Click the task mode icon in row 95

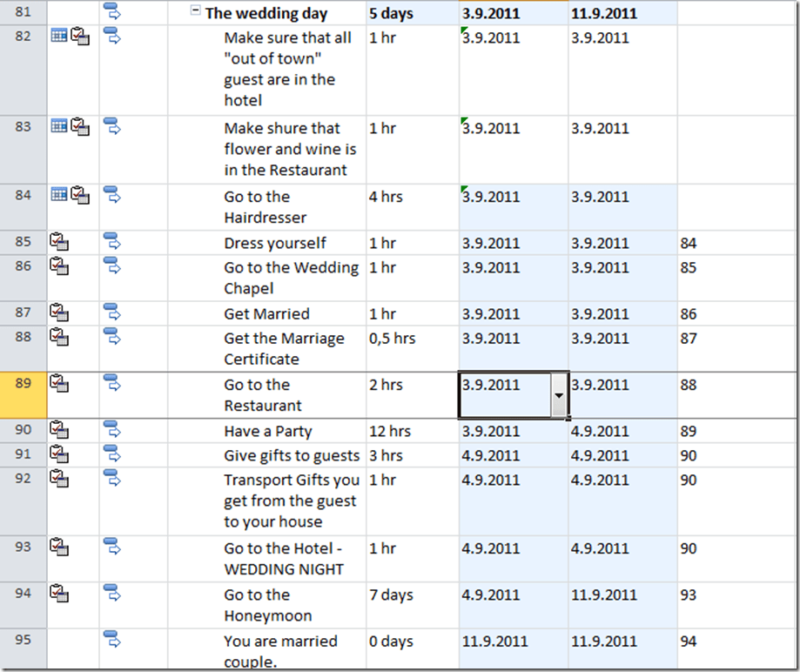coord(111,640)
